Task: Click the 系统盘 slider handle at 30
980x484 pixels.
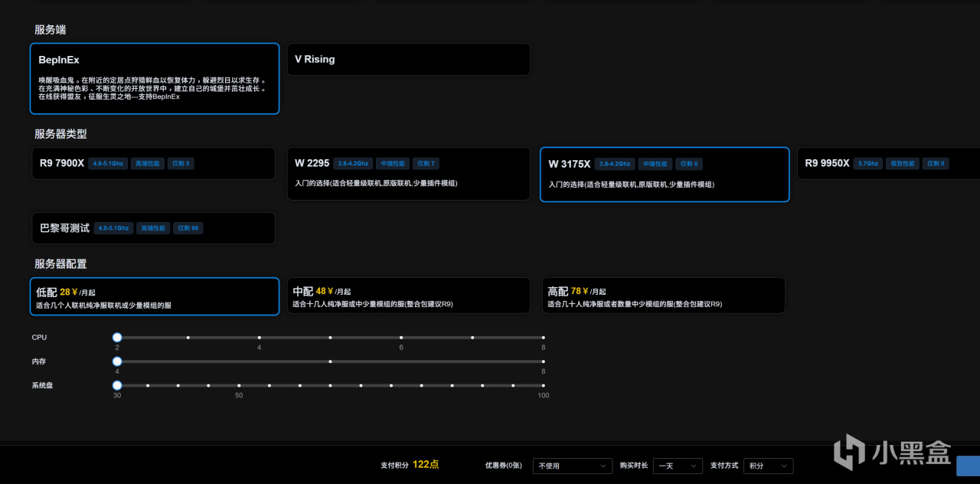Action: 117,385
